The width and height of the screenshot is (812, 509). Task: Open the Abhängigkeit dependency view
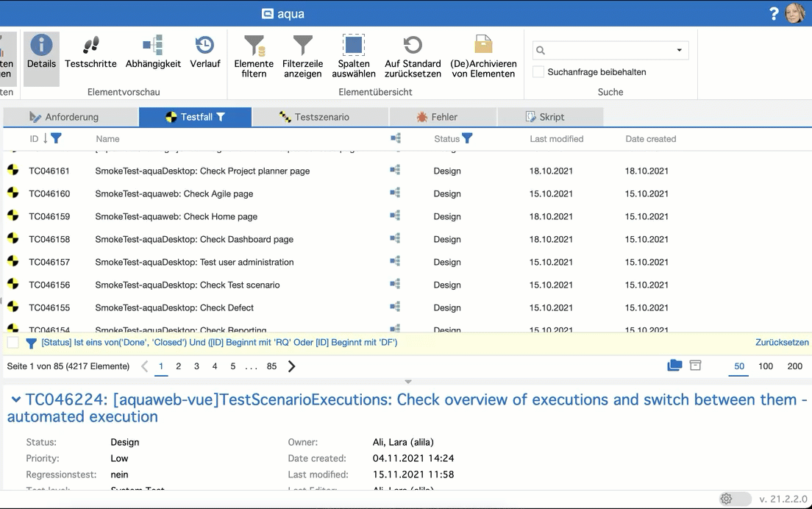(153, 52)
